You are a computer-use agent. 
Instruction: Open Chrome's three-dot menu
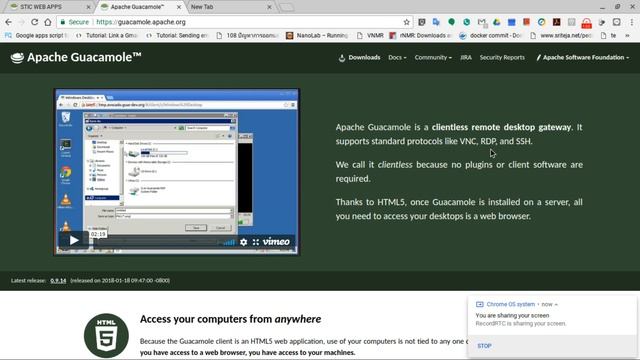click(632, 22)
